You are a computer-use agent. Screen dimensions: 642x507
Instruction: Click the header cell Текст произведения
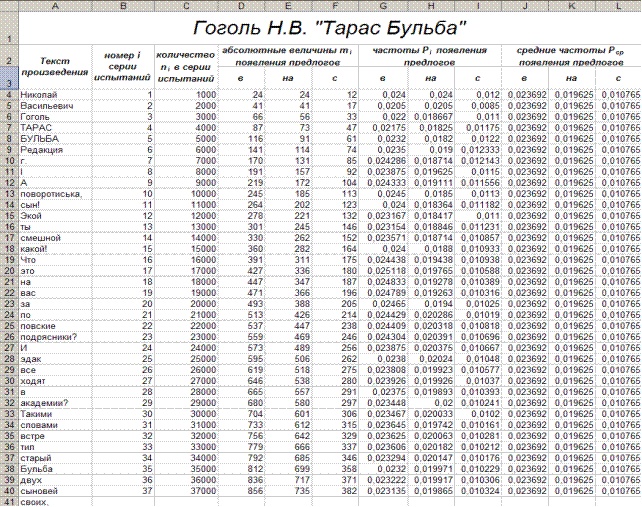coord(55,67)
